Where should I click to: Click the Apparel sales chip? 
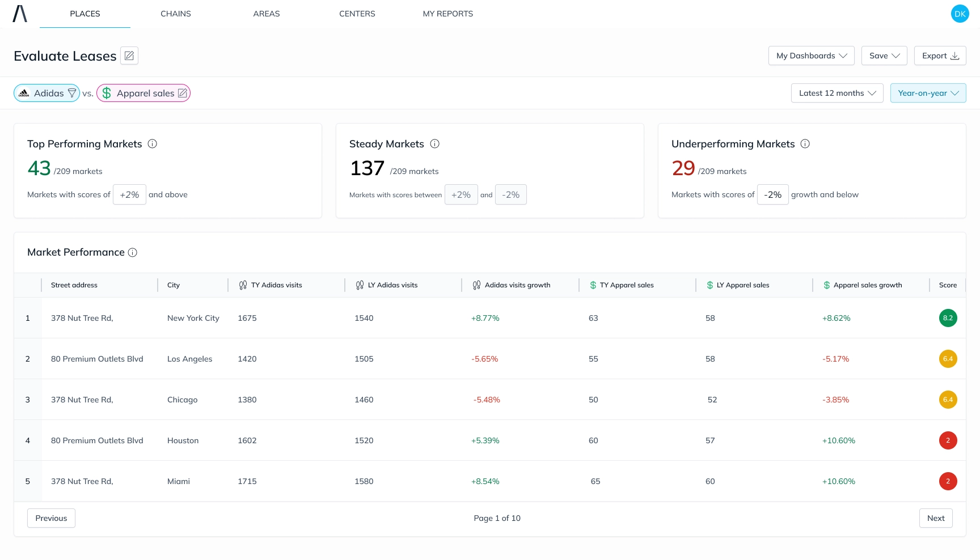click(143, 93)
